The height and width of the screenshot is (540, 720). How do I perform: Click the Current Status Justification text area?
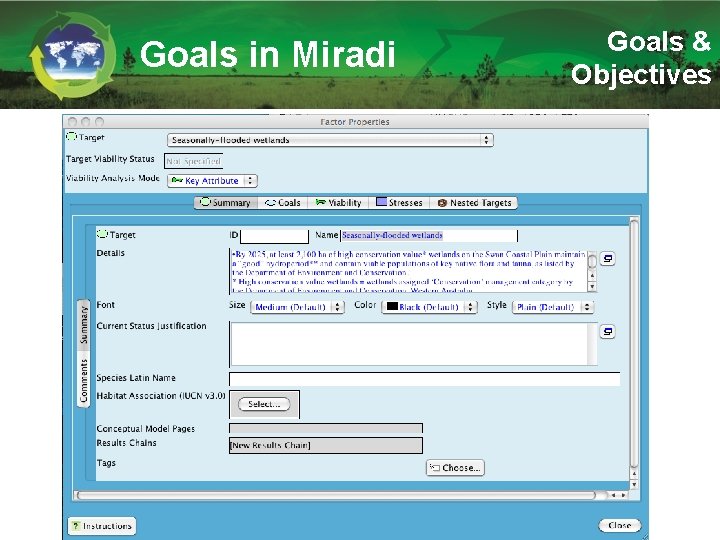[x=409, y=343]
